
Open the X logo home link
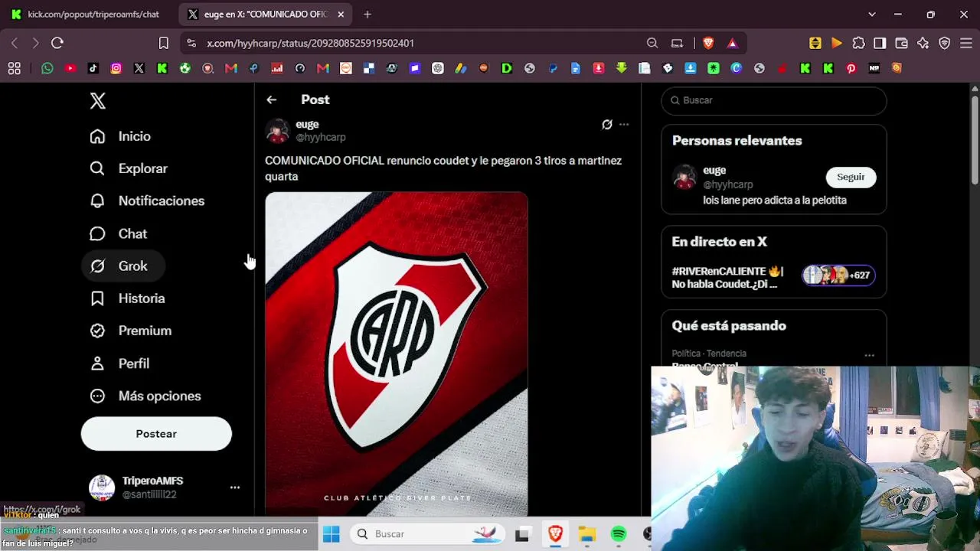click(x=97, y=100)
